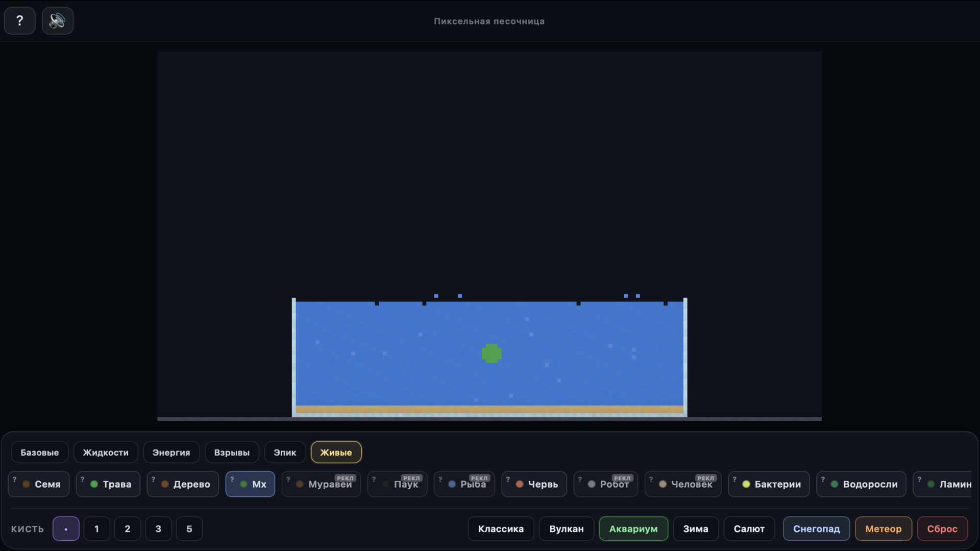Select the Водоросли element

861,484
